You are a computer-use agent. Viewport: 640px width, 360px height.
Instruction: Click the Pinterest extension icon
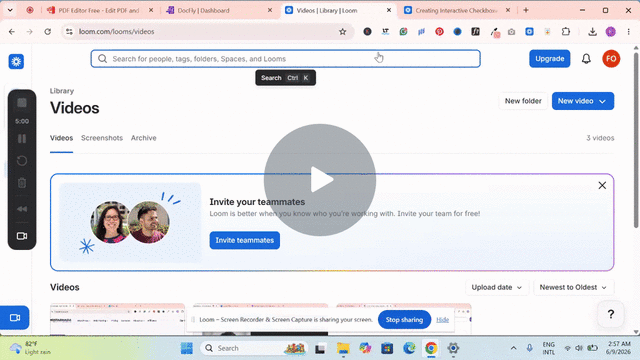point(439,31)
